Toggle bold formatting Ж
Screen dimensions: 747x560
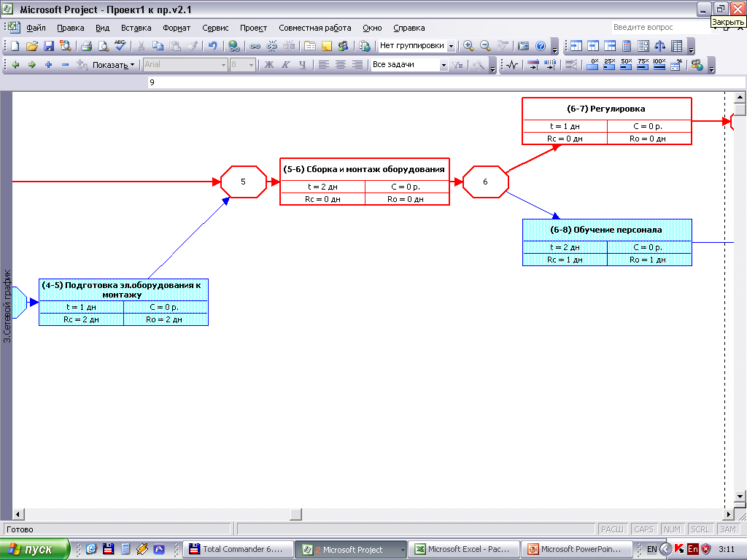pos(269,65)
